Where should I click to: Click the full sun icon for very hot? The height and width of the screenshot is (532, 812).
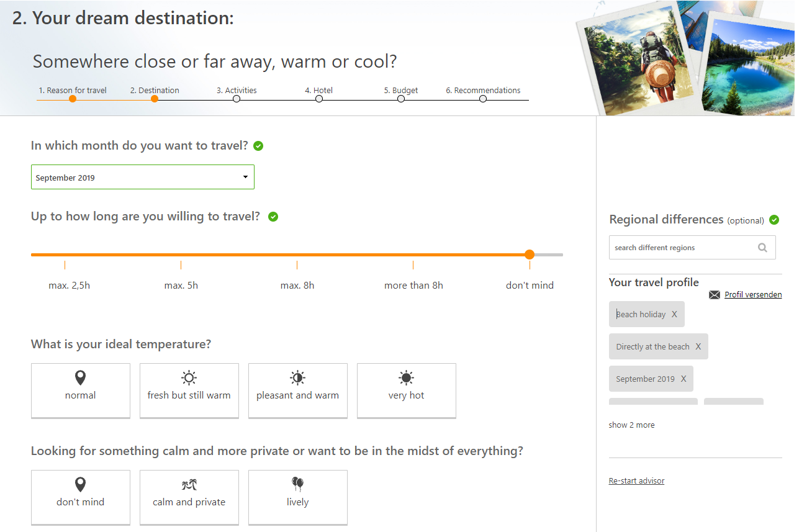406,377
